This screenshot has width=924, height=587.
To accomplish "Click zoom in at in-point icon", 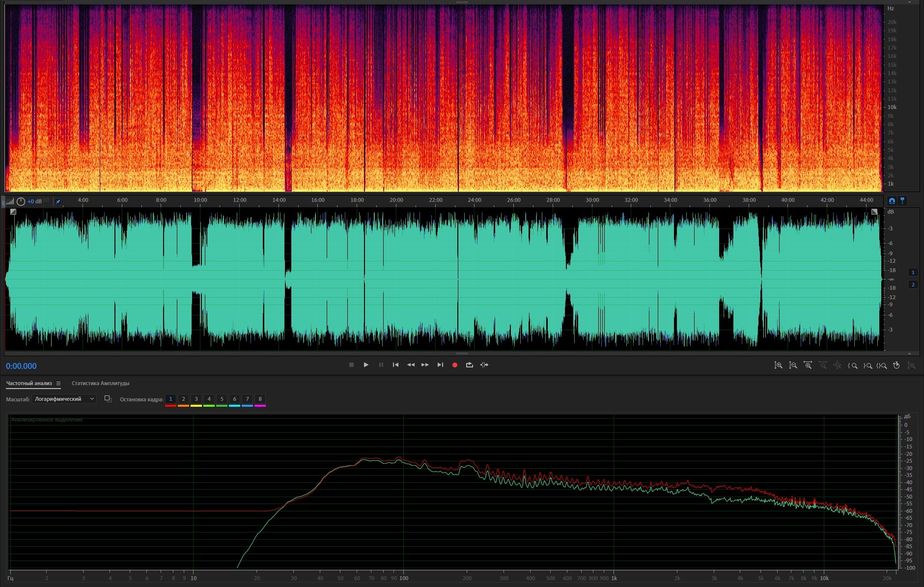I will 853,365.
